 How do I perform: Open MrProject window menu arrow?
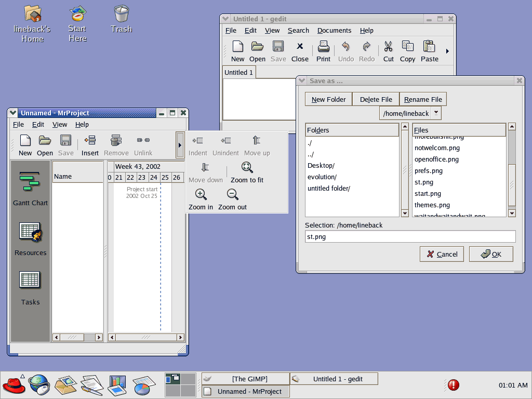click(13, 113)
